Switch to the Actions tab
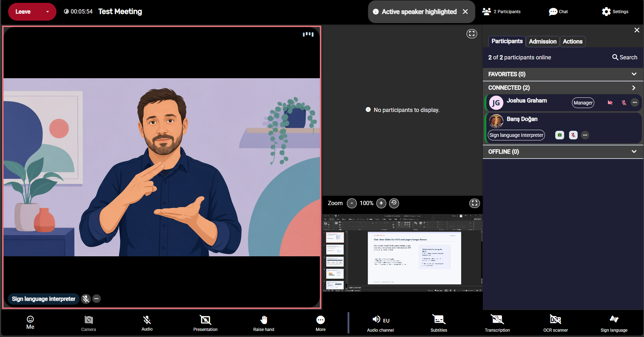Screen dimensions: 644x337 coord(573,42)
